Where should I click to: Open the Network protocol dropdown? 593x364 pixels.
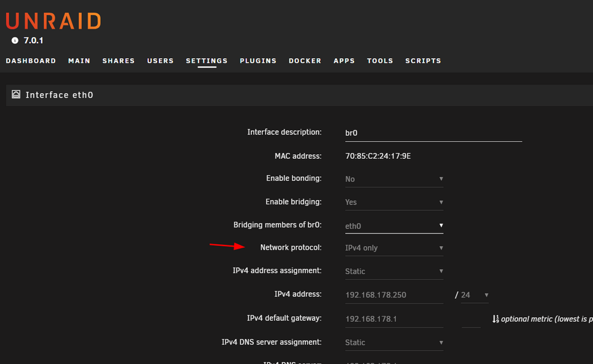coord(394,248)
